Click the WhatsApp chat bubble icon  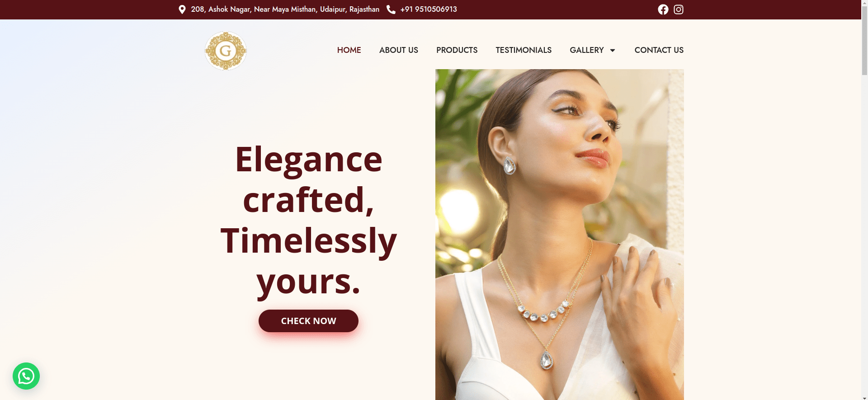click(26, 376)
